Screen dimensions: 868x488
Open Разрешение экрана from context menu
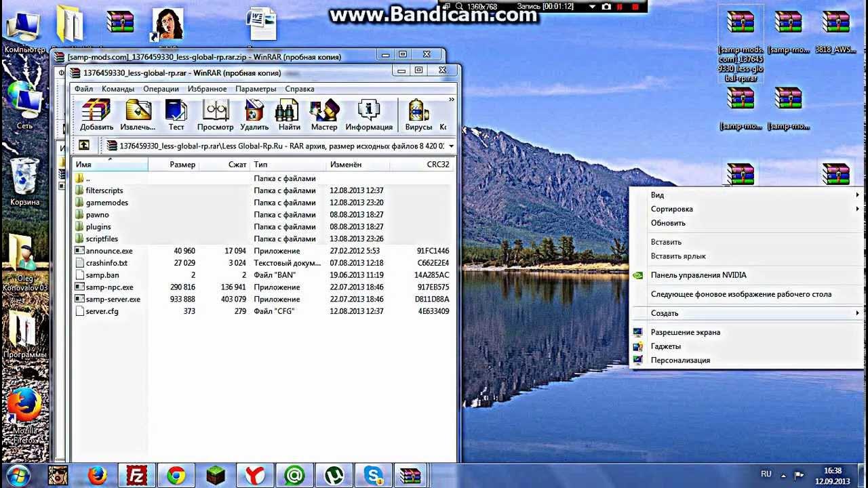pyautogui.click(x=747, y=332)
